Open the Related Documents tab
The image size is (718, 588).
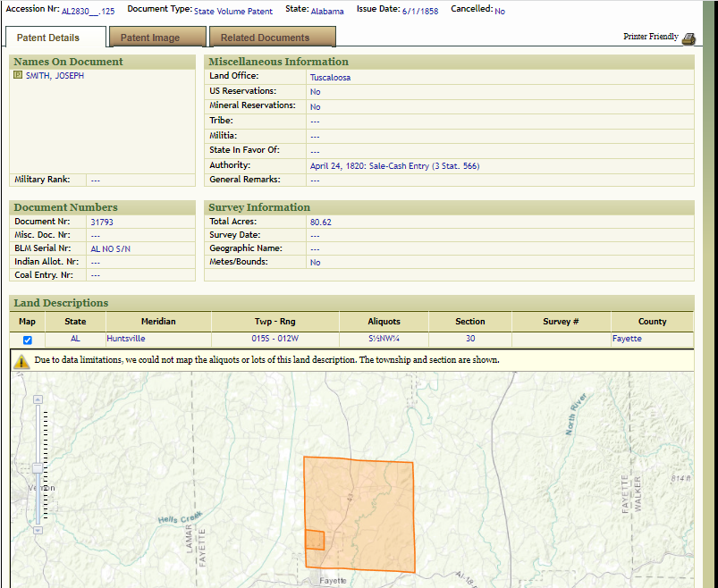tap(265, 38)
